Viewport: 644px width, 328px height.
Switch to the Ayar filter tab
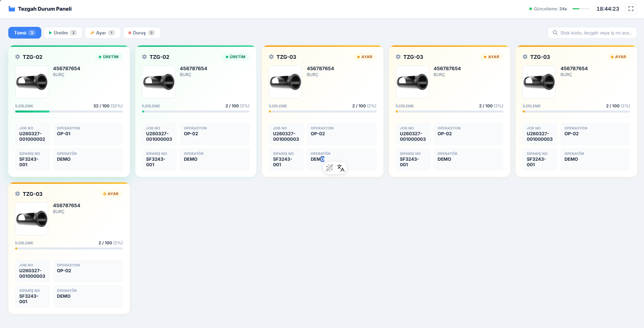coord(103,33)
